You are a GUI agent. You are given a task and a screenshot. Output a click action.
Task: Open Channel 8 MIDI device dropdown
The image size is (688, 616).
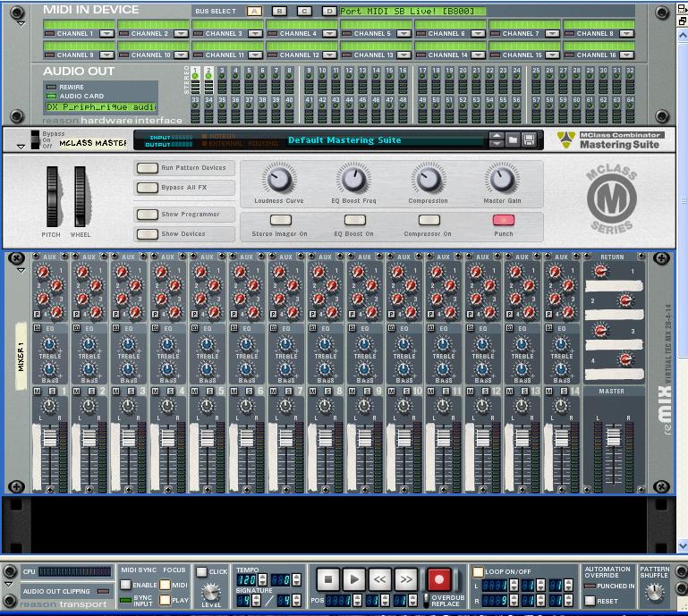[626, 33]
